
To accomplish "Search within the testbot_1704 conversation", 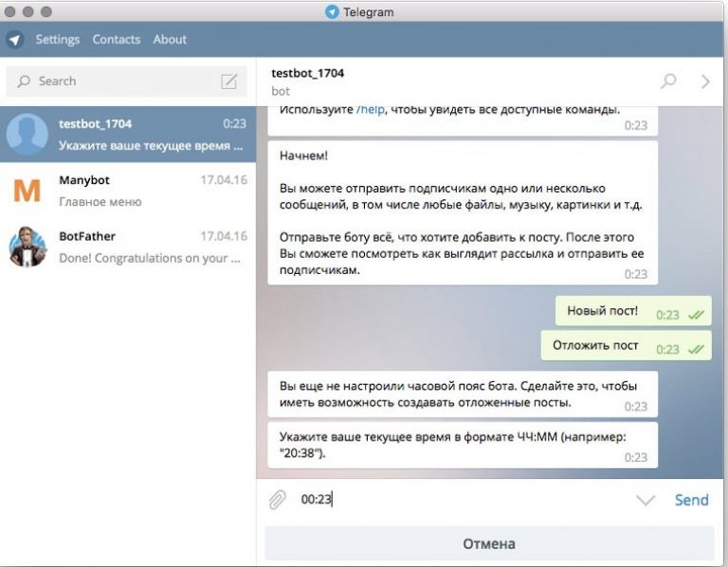I will pyautogui.click(x=668, y=82).
